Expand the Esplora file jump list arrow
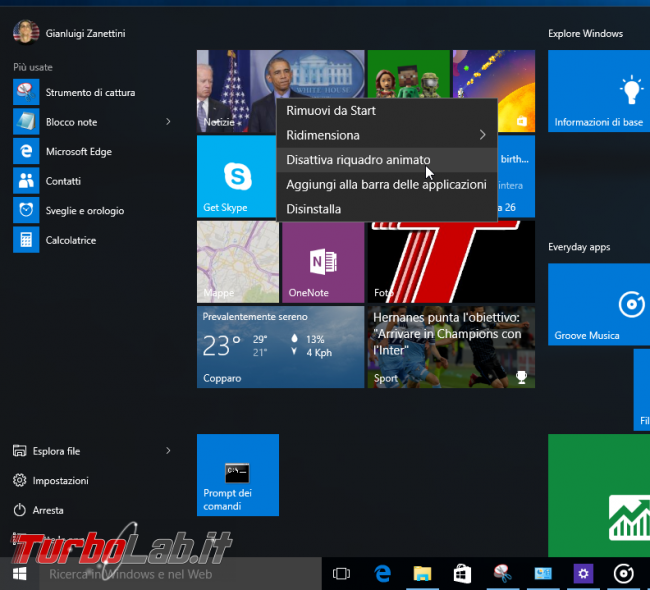 [x=168, y=451]
